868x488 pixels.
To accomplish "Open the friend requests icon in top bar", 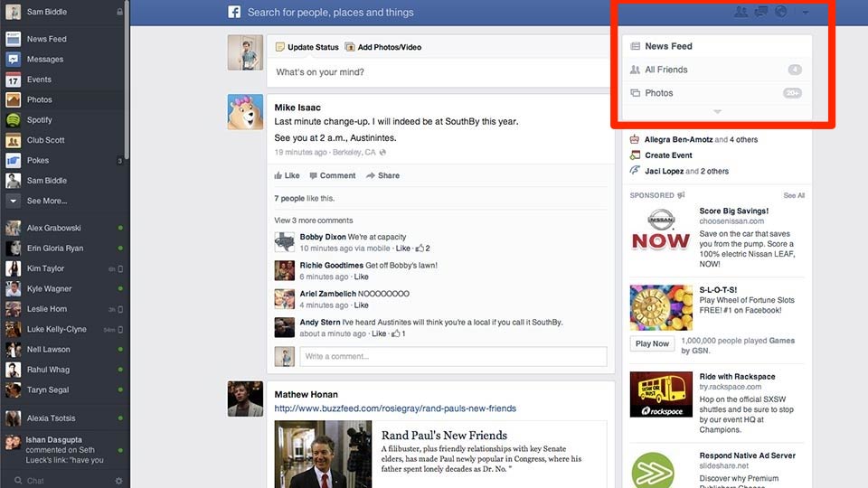I will 741,12.
